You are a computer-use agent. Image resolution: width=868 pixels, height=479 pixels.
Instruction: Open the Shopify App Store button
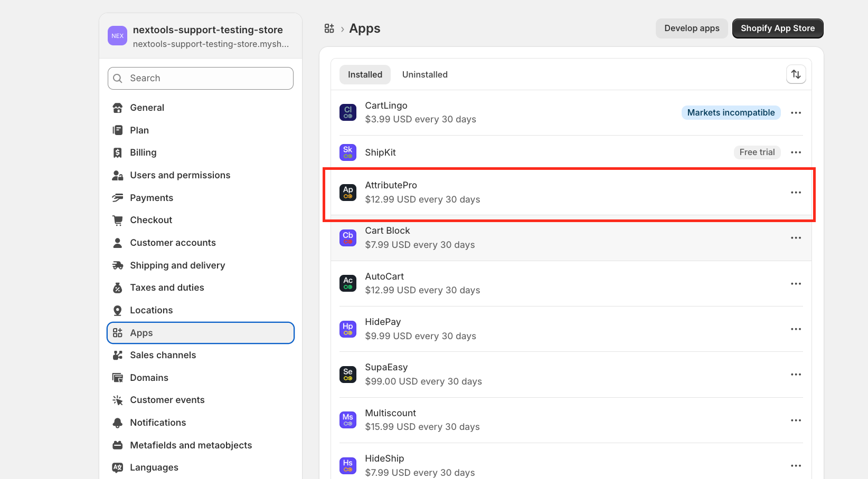777,28
